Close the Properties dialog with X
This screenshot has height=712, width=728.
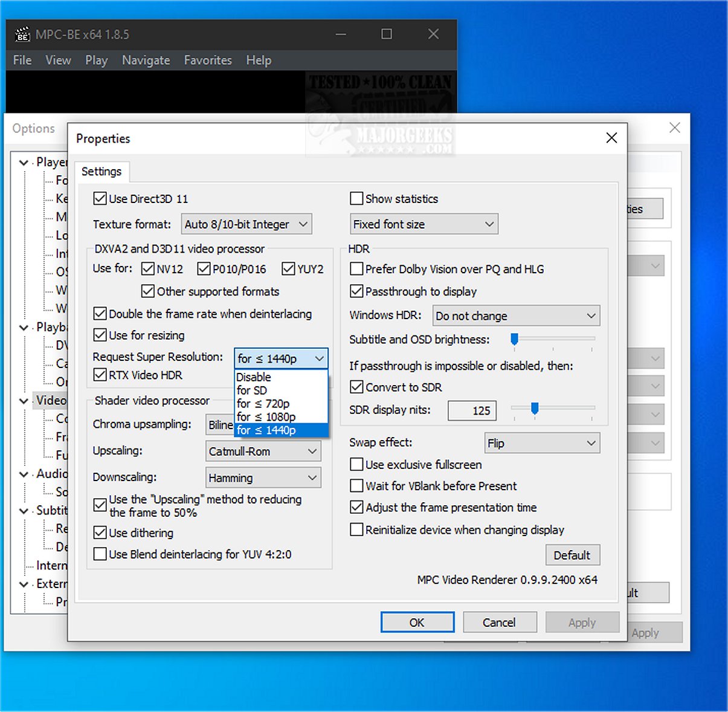611,138
